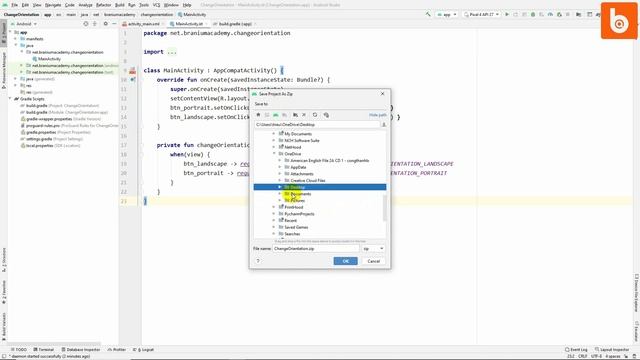Click the override gutter icon beside onCreate line

click(x=133, y=80)
